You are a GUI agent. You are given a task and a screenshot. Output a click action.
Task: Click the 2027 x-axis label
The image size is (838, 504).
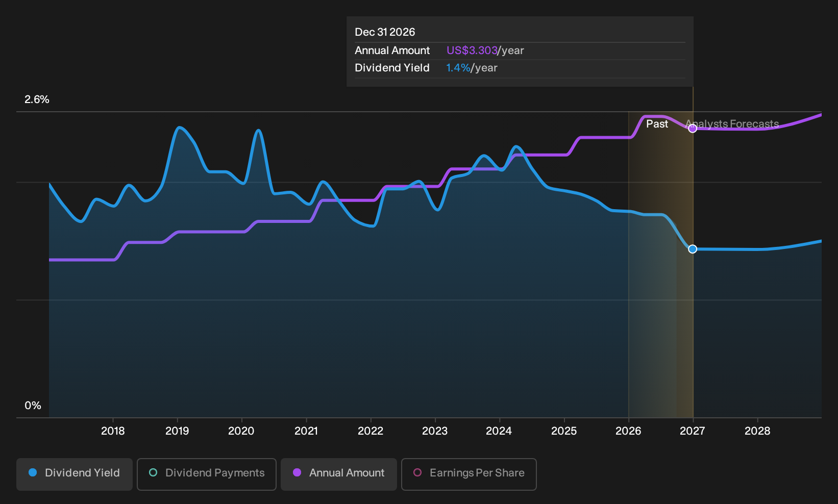click(x=693, y=431)
